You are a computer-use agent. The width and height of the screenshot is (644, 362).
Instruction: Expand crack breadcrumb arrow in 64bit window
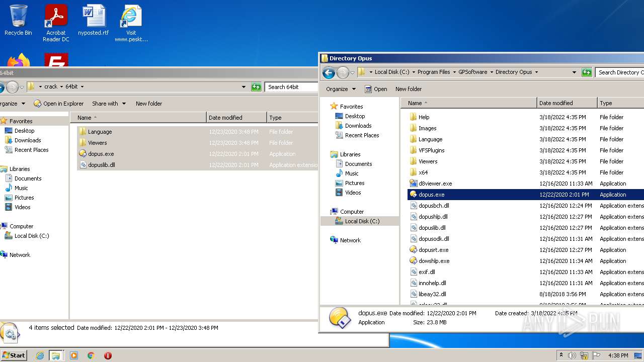pos(61,87)
